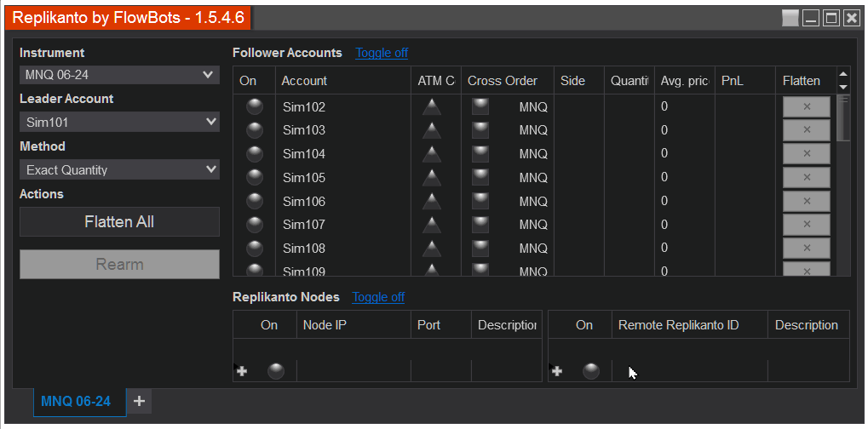The width and height of the screenshot is (868, 429).
Task: Click the ATM triangle icon for Sim107
Action: 431,225
